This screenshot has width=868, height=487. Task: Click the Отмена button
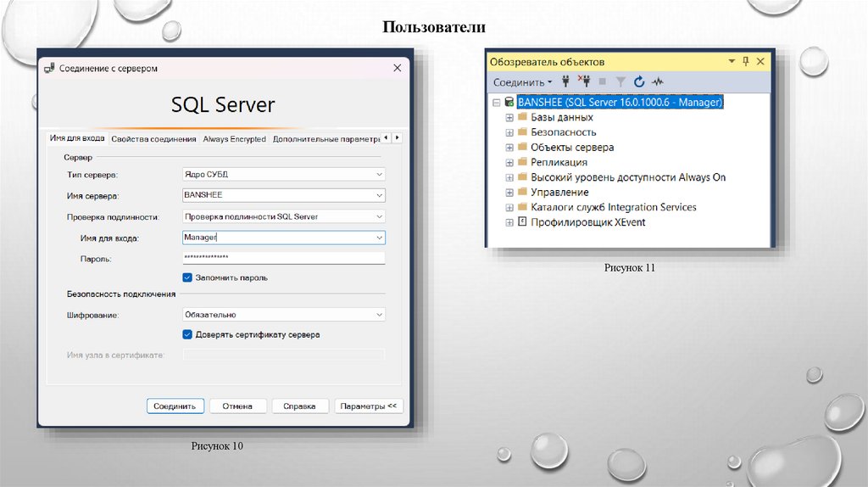coord(237,406)
